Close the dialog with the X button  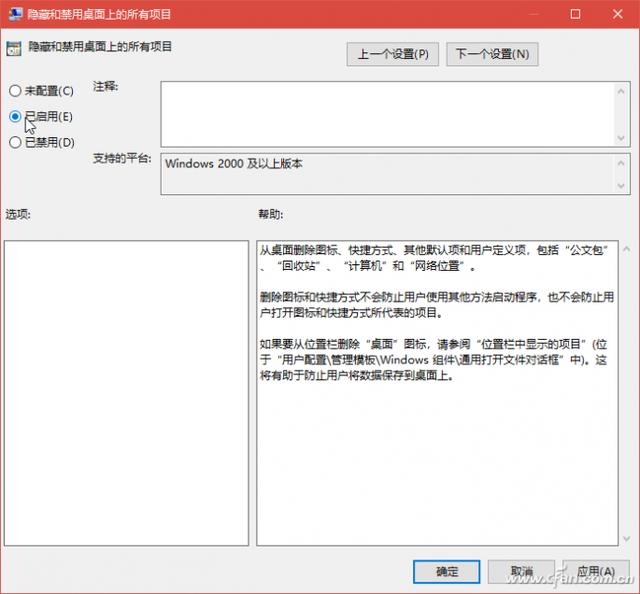coord(618,14)
